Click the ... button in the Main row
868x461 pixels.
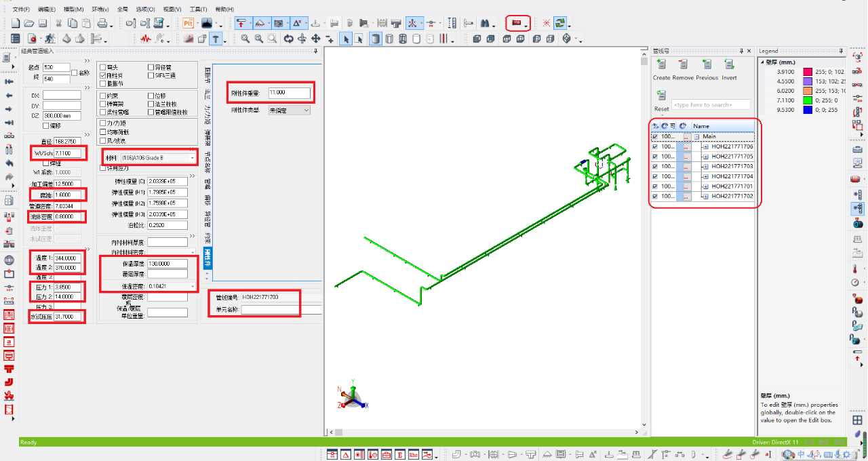pyautogui.click(x=686, y=137)
